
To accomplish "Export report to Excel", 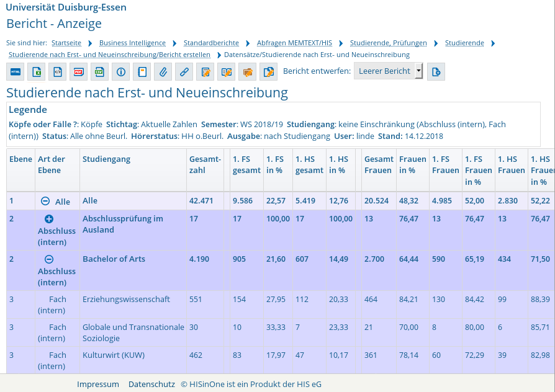I will [37, 72].
